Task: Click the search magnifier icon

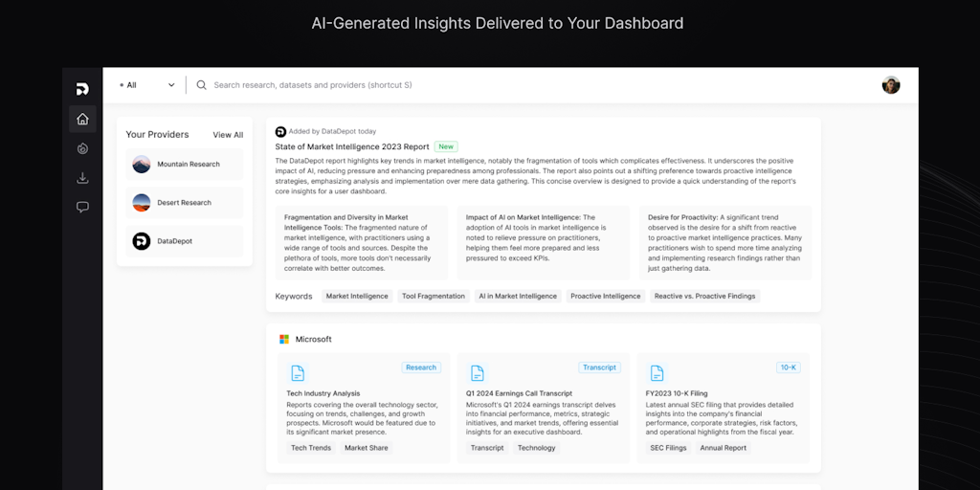Action: point(201,85)
